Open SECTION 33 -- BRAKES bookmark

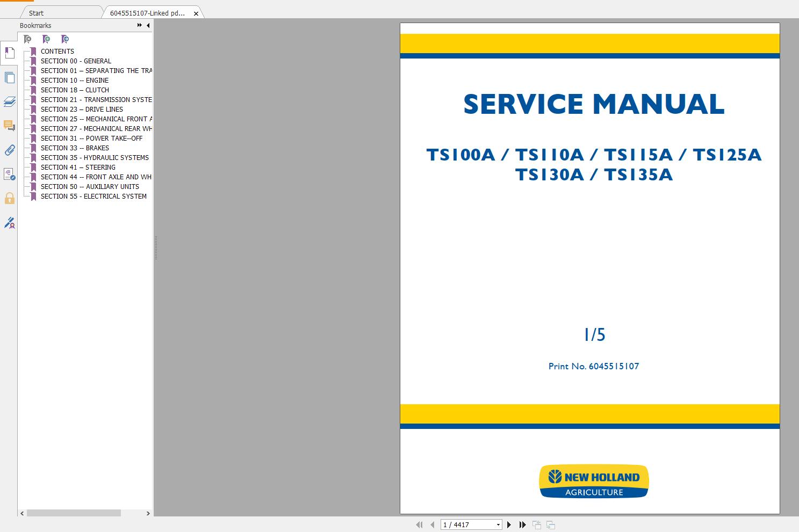tap(75, 148)
